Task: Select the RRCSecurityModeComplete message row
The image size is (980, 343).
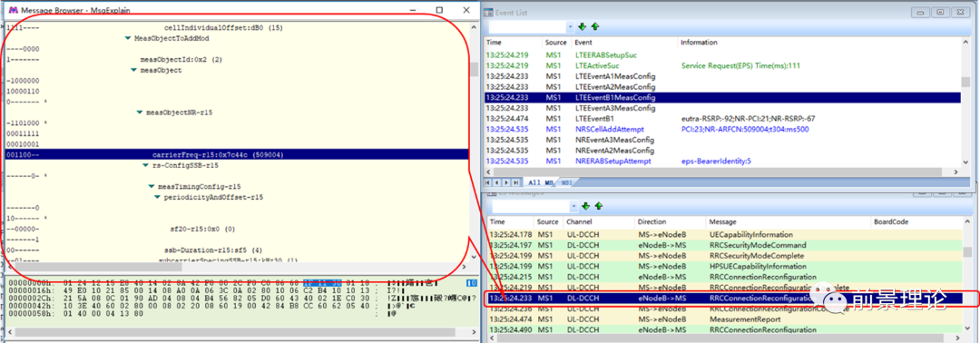Action: [725, 256]
